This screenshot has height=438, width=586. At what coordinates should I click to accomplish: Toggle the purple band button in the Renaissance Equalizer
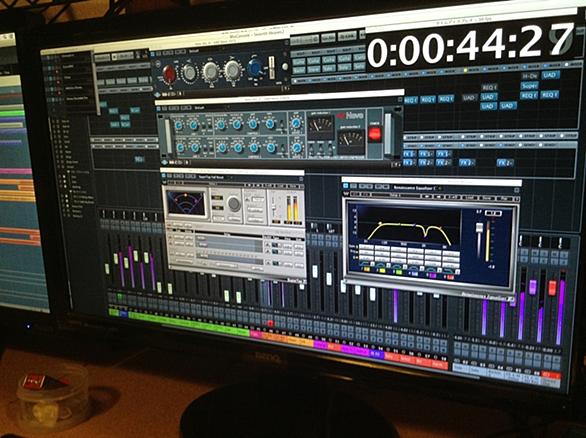[x=432, y=275]
